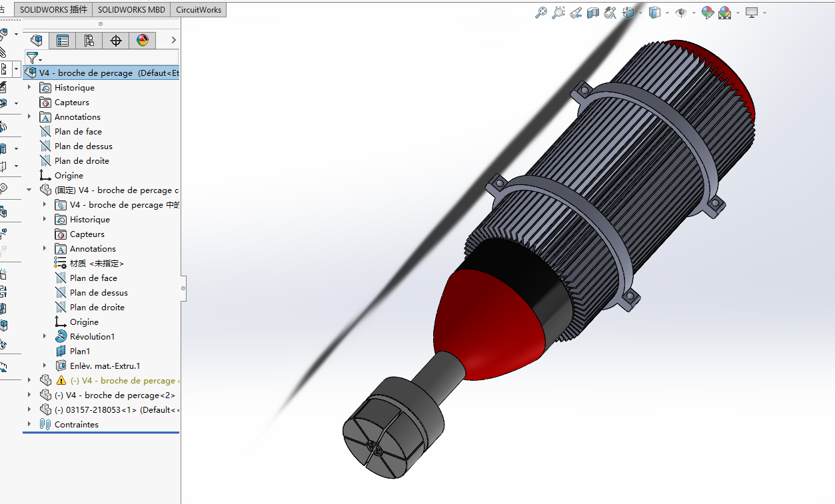Open the feature tree filter dropdown

33,58
